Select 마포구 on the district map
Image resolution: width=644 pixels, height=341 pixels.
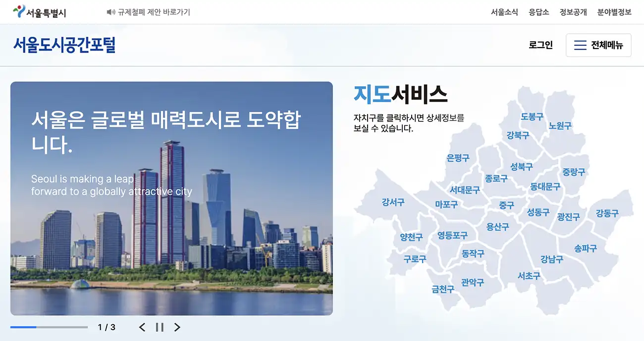pyautogui.click(x=445, y=204)
